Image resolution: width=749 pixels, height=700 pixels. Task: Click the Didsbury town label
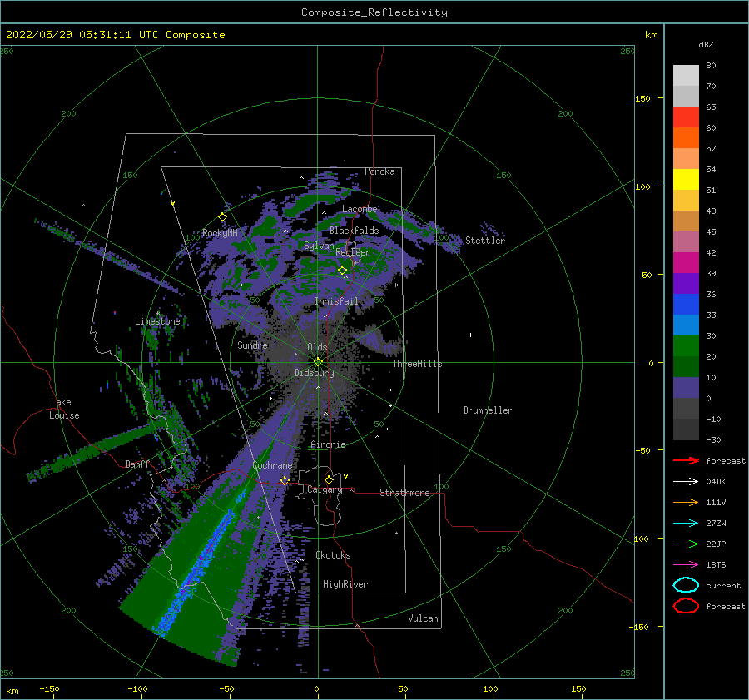(x=314, y=373)
